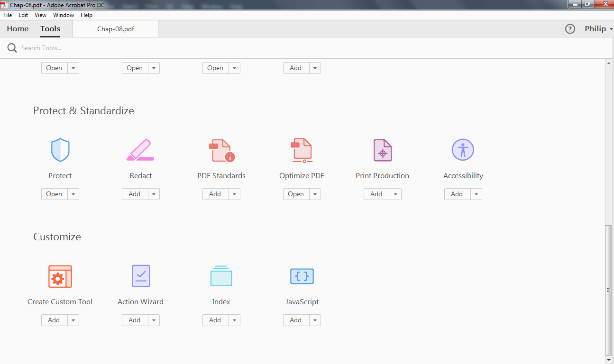Select the Create Custom Tool icon
This screenshot has width=614, height=364.
(60, 276)
